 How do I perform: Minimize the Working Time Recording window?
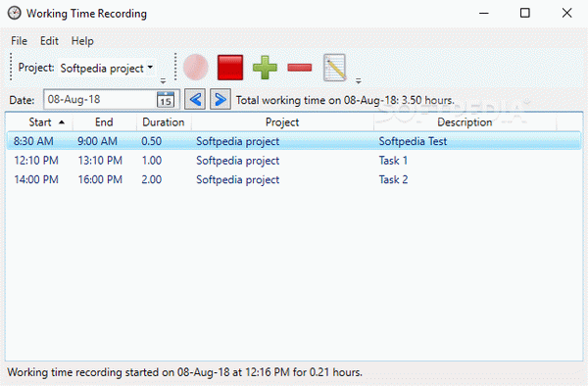[484, 13]
